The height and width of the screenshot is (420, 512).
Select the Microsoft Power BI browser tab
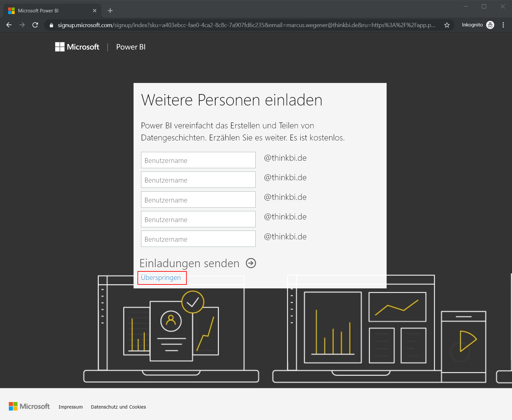click(x=52, y=11)
